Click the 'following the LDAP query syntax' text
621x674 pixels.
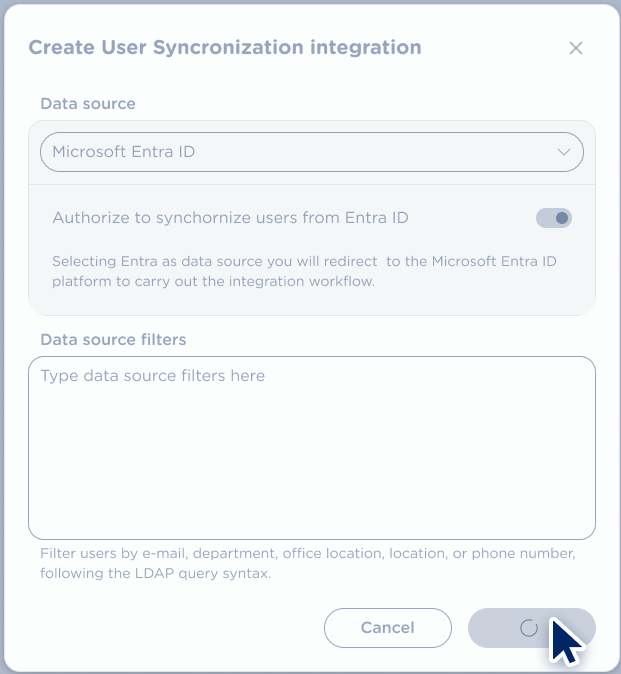click(156, 574)
